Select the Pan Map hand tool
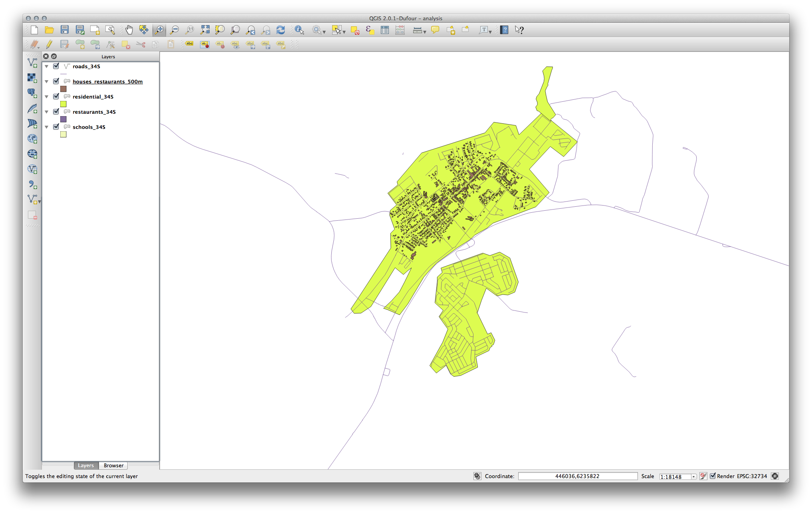This screenshot has width=812, height=514. coord(129,30)
